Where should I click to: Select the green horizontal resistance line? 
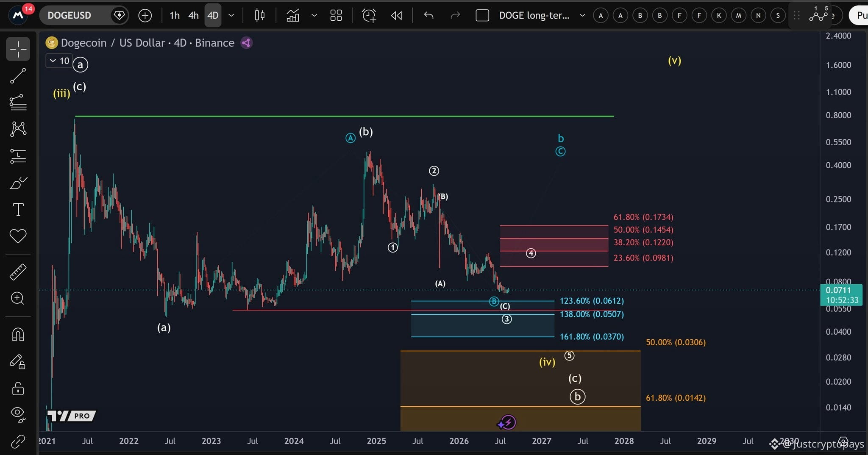(x=344, y=116)
